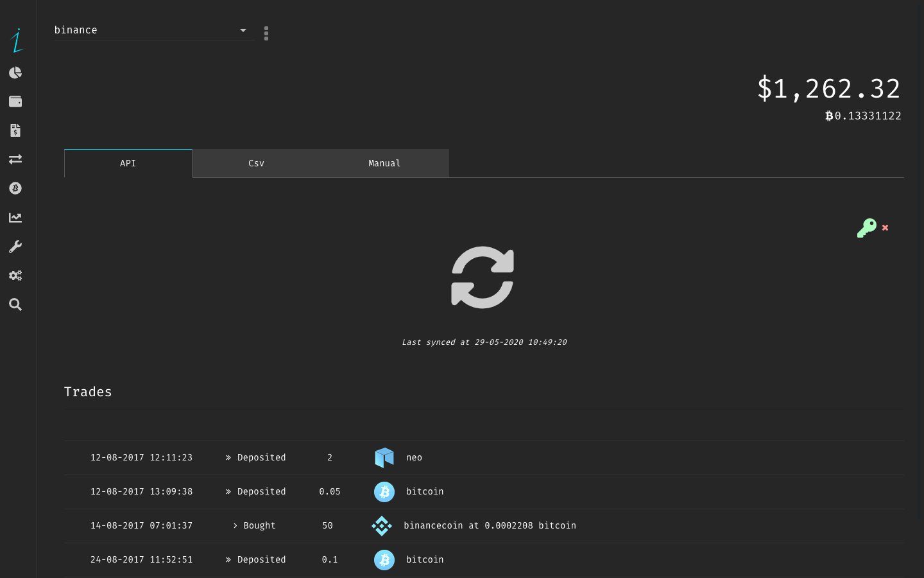This screenshot has width=924, height=578.
Task: Click bitcoin logo in 0.05 deposit row
Action: 384,492
